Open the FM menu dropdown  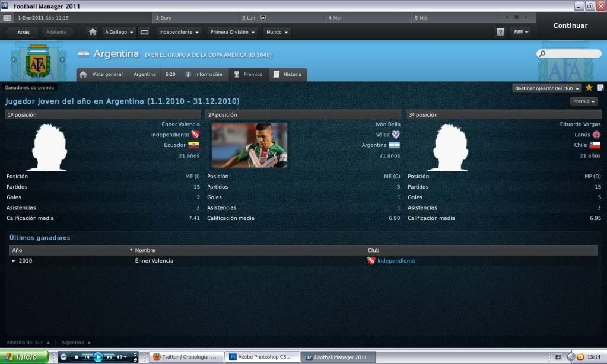pyautogui.click(x=521, y=32)
